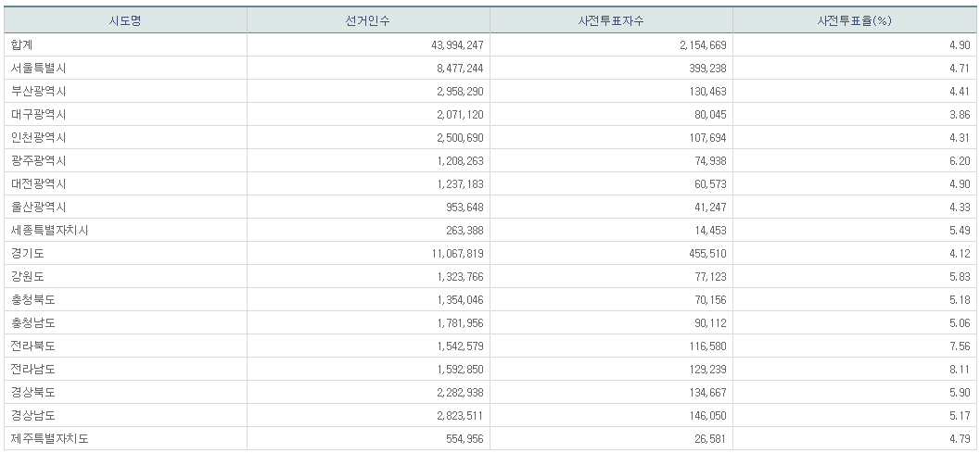The image size is (980, 453).
Task: Click the 시도명 column header
Action: coord(125,20)
